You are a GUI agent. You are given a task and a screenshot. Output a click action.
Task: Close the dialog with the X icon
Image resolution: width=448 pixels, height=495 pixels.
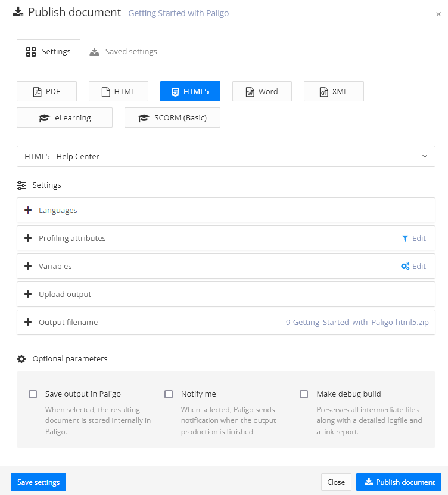coord(438,14)
